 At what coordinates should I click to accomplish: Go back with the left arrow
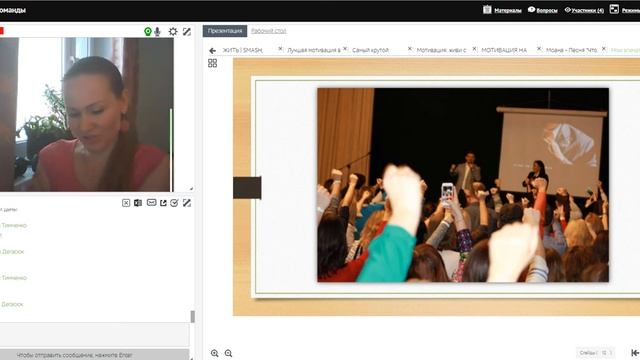(212, 51)
